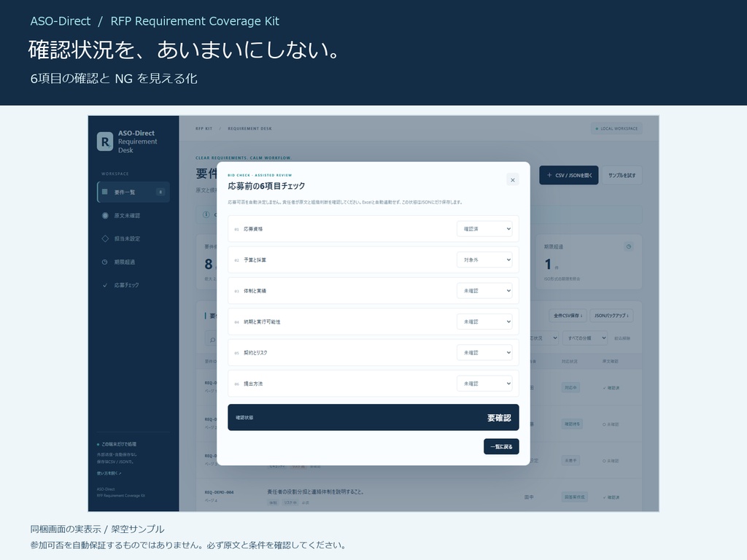747x560 pixels.
Task: Click the 責任者の役割分担と連絡体制を説明すること row text
Action: 315,491
